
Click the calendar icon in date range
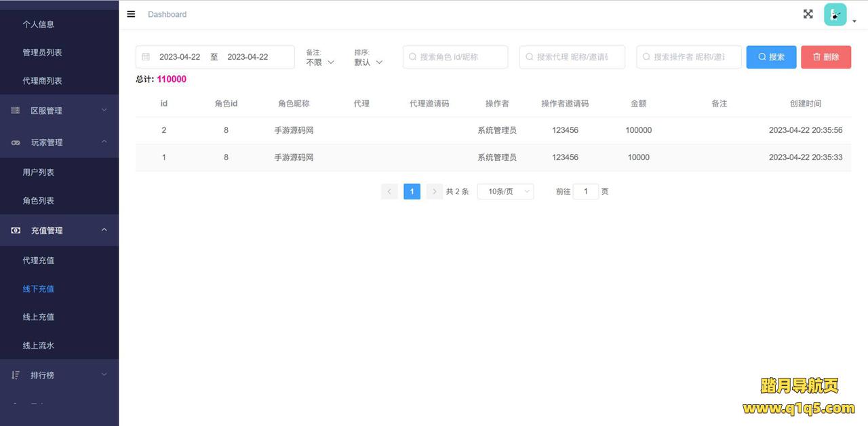pos(146,57)
